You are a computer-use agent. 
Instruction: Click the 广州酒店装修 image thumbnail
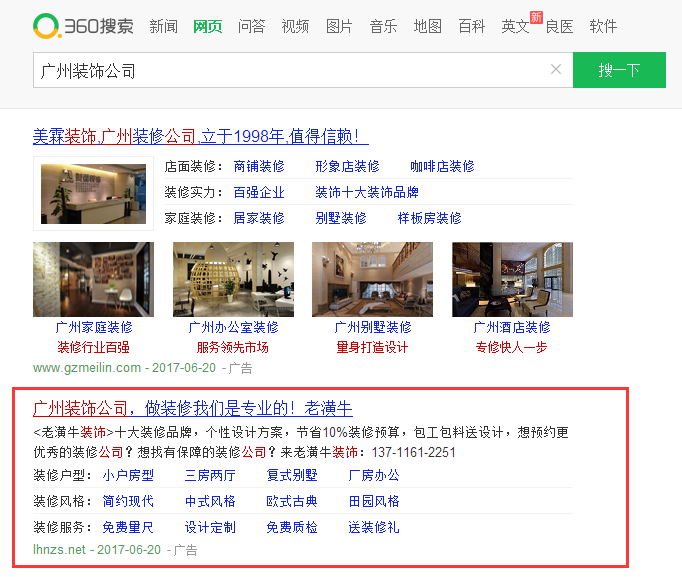point(511,279)
